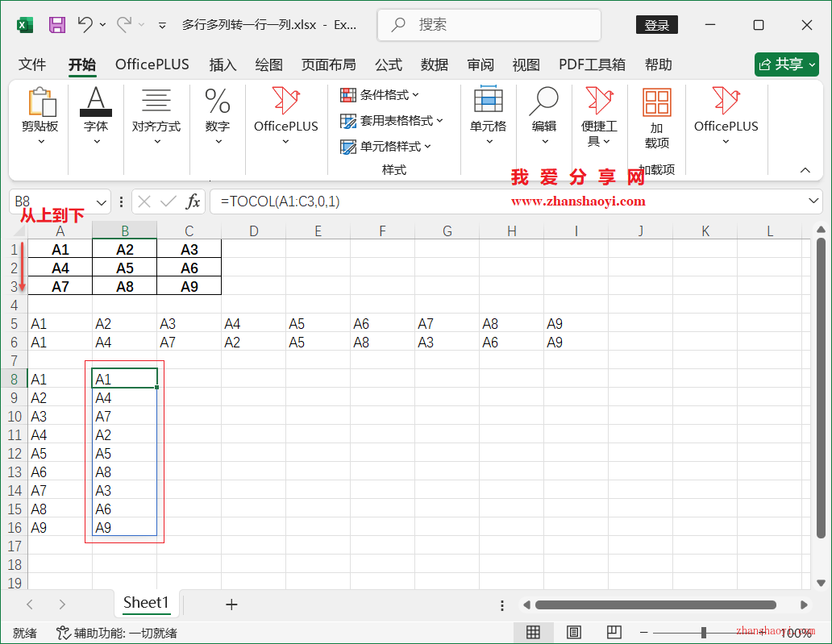
Task: Click the fx Insert Function icon
Action: click(x=193, y=202)
